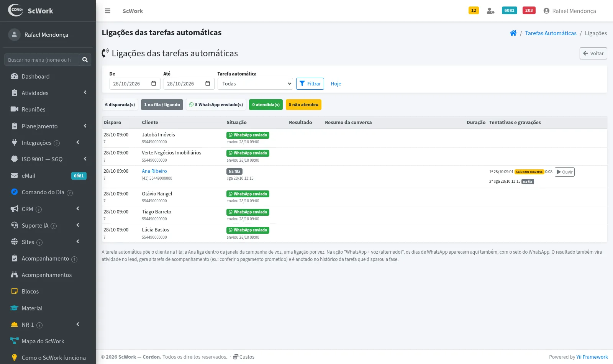
Task: Expand the Suporte IA submenu chevron
Action: [78, 225]
